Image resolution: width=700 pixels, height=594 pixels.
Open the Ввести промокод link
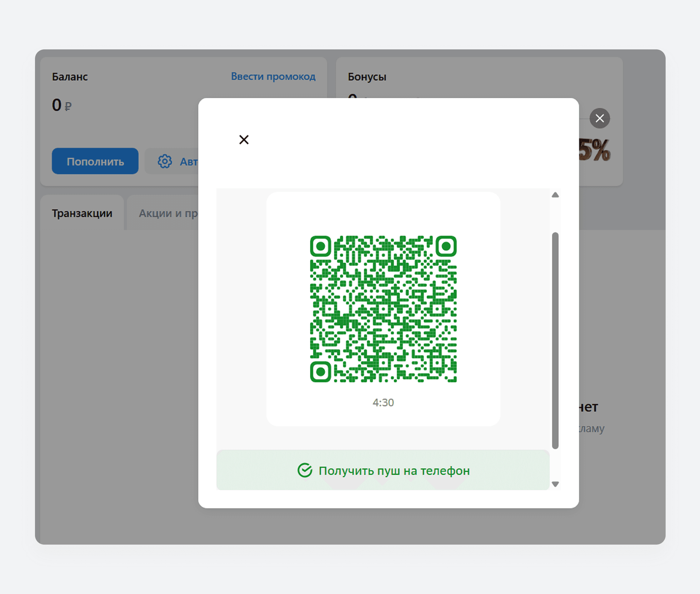[x=273, y=77]
